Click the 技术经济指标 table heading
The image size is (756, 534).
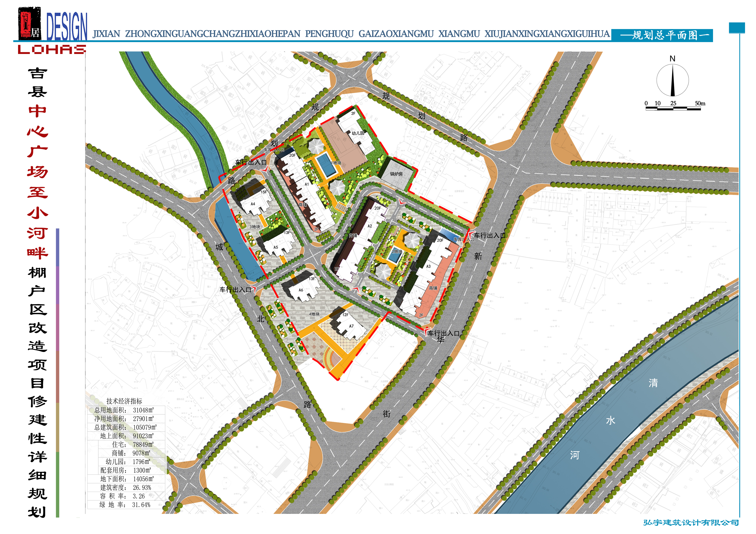pyautogui.click(x=124, y=401)
